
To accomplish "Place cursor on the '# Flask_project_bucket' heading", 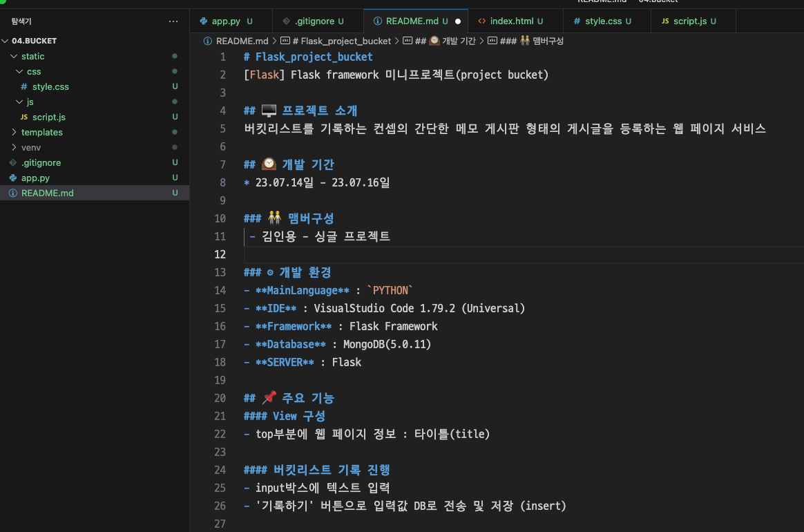I will [x=308, y=57].
